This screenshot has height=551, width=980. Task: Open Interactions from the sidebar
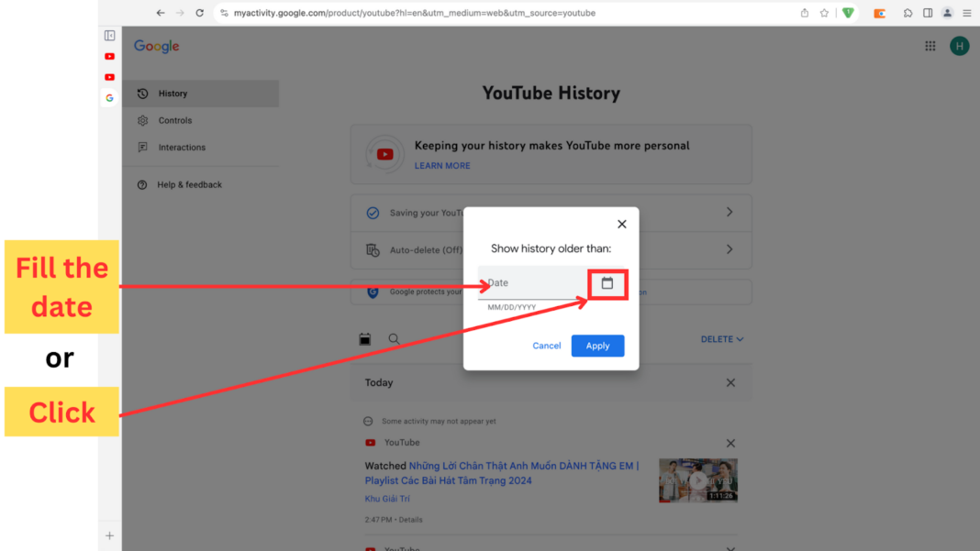[141, 147]
